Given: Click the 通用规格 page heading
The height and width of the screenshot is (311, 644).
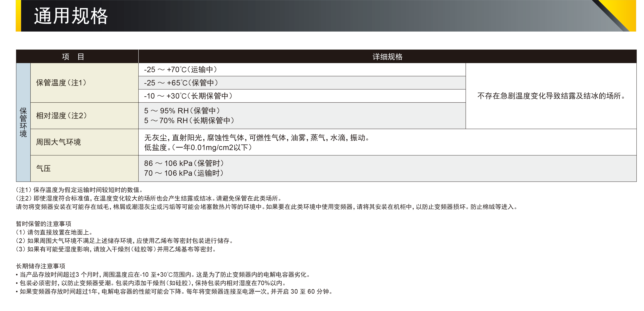Looking at the screenshot, I should click(x=71, y=16).
